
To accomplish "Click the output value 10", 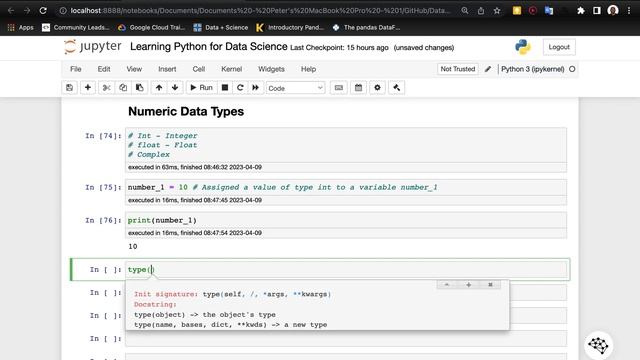I will point(133,247).
